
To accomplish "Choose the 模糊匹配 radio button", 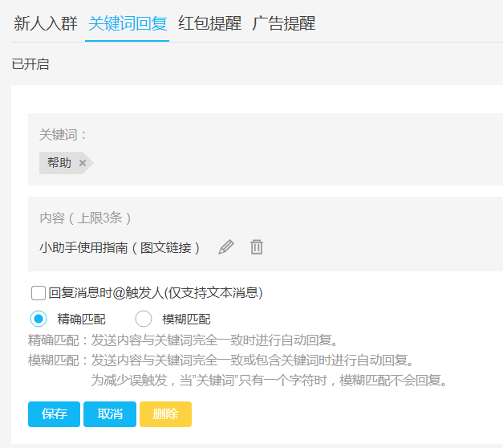I will (144, 319).
